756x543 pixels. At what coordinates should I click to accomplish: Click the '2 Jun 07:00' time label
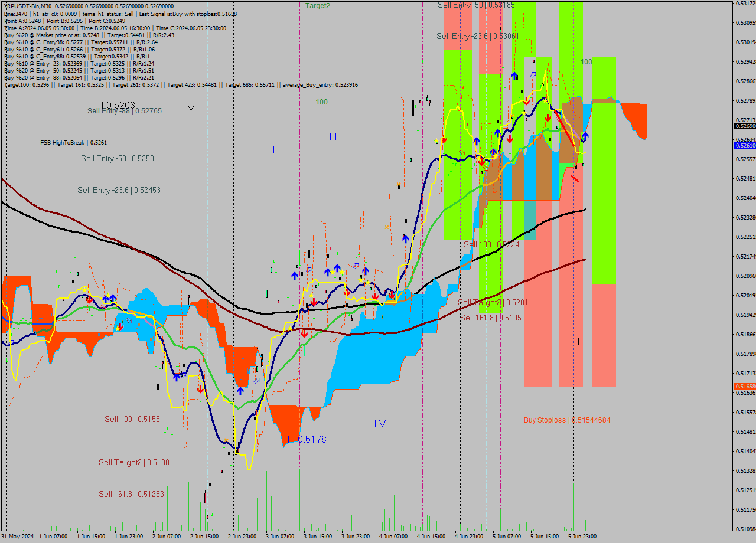(x=167, y=537)
